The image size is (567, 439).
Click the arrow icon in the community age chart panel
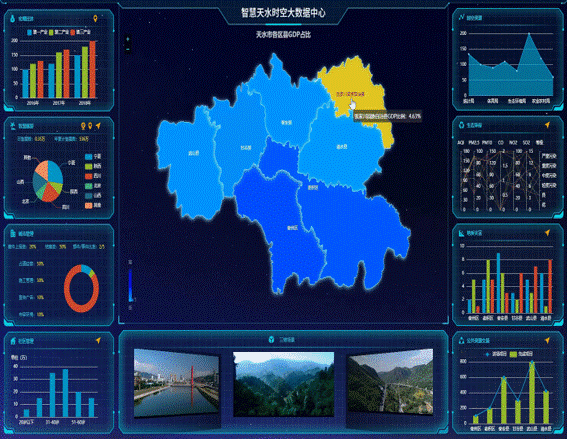click(x=98, y=340)
